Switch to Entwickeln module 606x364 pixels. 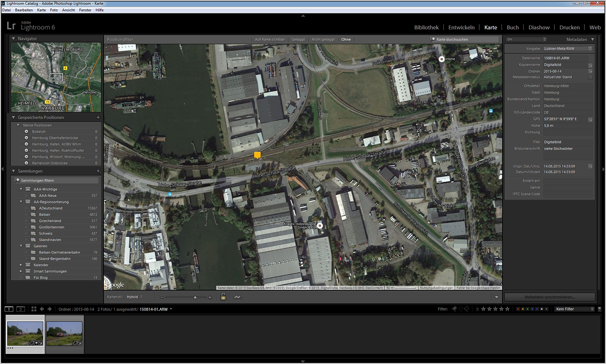click(462, 27)
